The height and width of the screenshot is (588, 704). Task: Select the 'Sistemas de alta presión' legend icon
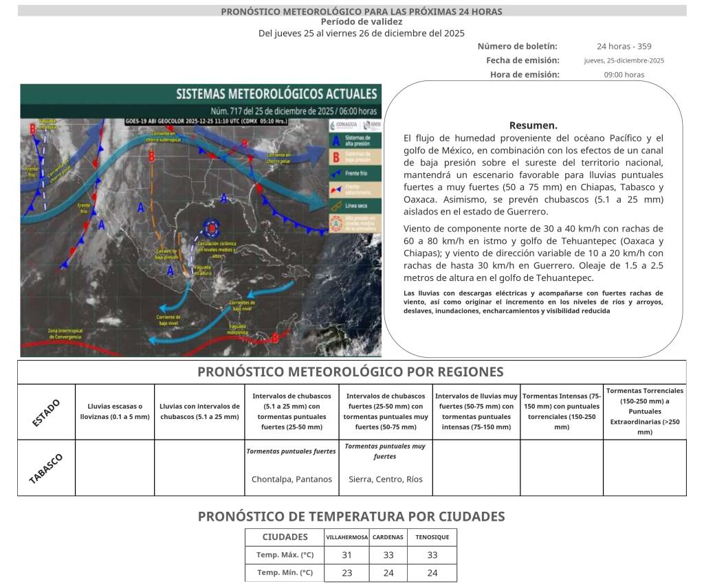coord(336,141)
